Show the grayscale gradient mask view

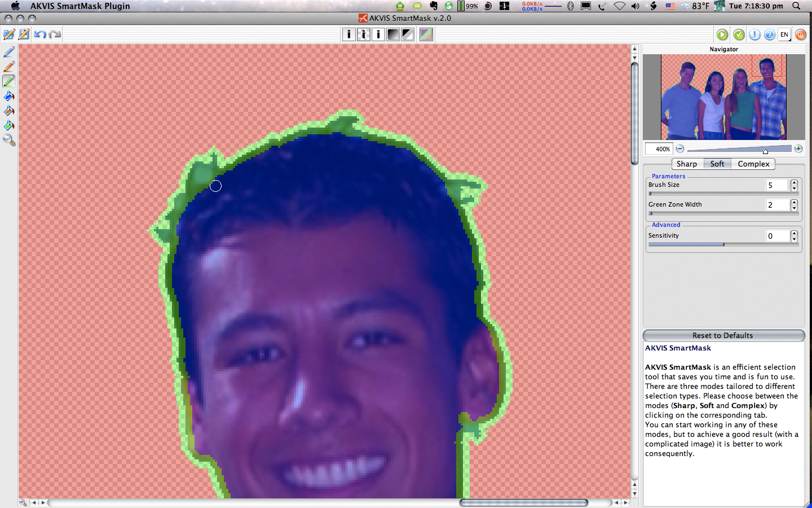(393, 34)
